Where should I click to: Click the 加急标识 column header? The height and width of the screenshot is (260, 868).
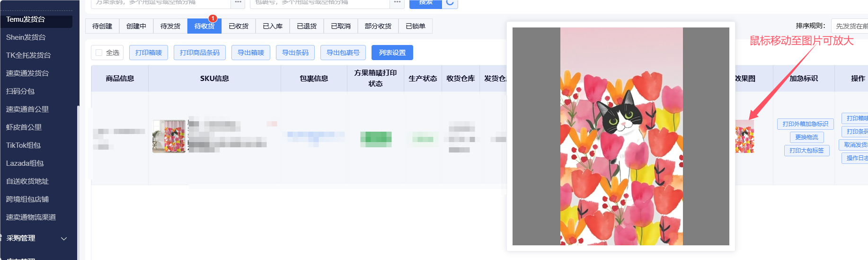pos(804,79)
